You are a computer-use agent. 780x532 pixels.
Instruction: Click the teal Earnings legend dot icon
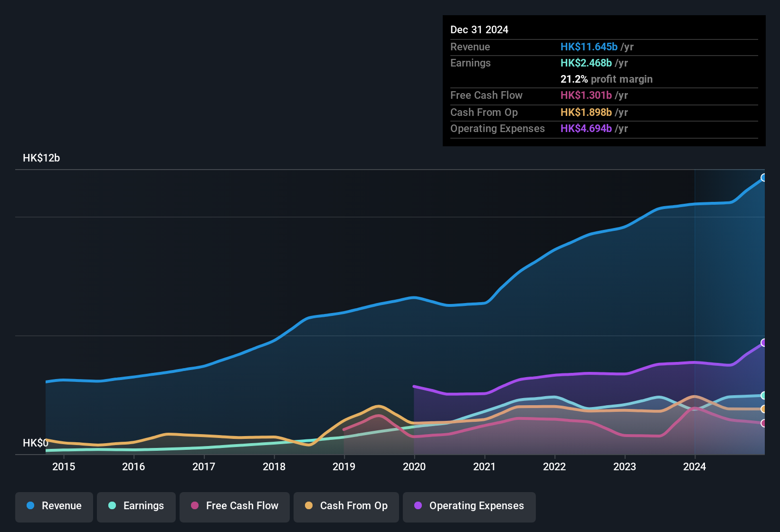(x=112, y=506)
